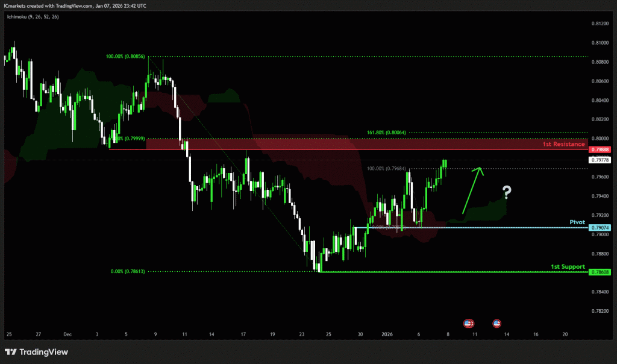The width and height of the screenshot is (617, 364).
Task: Click the Dec month marker on time axis
Action: tap(67, 333)
